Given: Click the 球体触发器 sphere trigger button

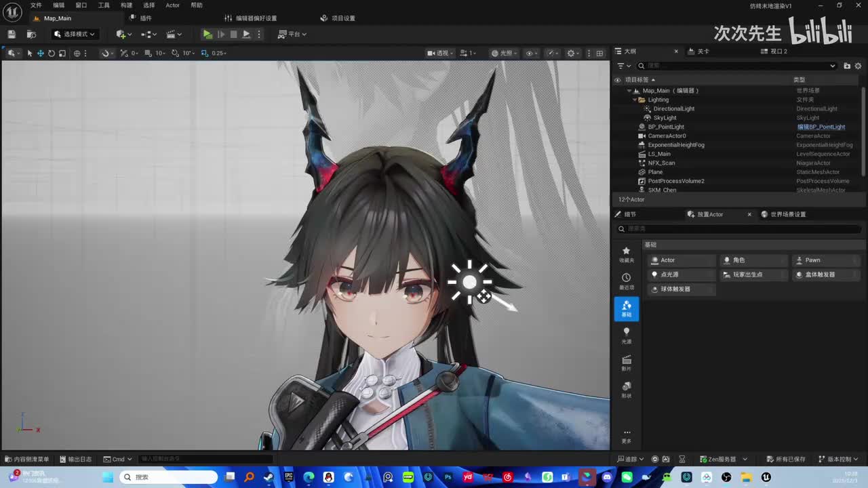Looking at the screenshot, I should [x=682, y=289].
